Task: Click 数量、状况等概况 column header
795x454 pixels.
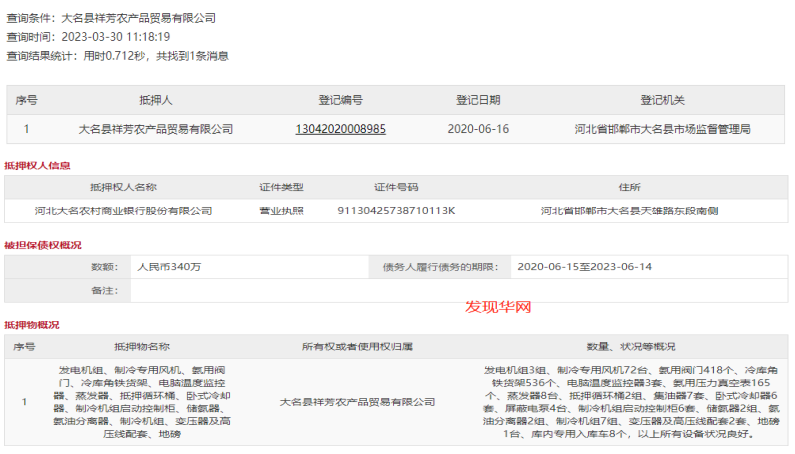Action: tap(631, 346)
